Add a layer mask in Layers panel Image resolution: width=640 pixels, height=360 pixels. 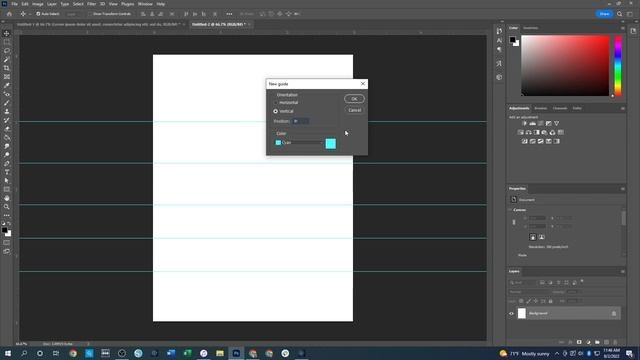click(579, 342)
